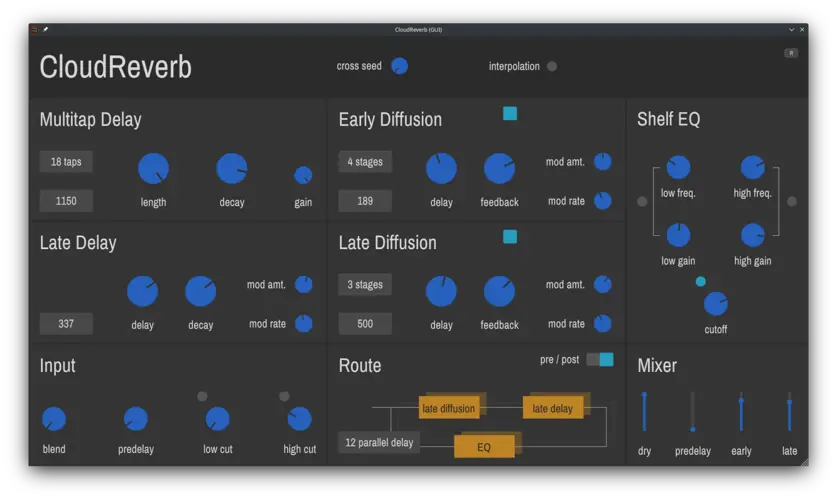Click the Input predelay knob

(x=135, y=419)
